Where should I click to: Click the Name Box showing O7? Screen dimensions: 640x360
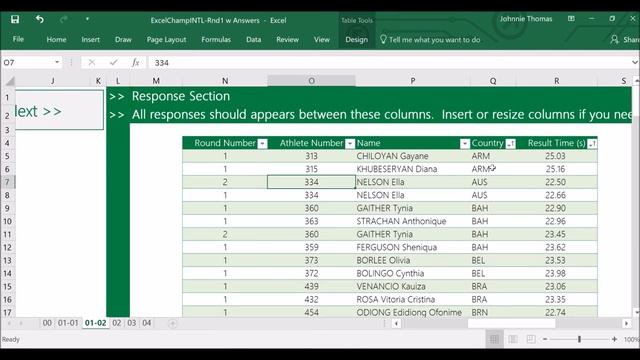click(x=27, y=62)
